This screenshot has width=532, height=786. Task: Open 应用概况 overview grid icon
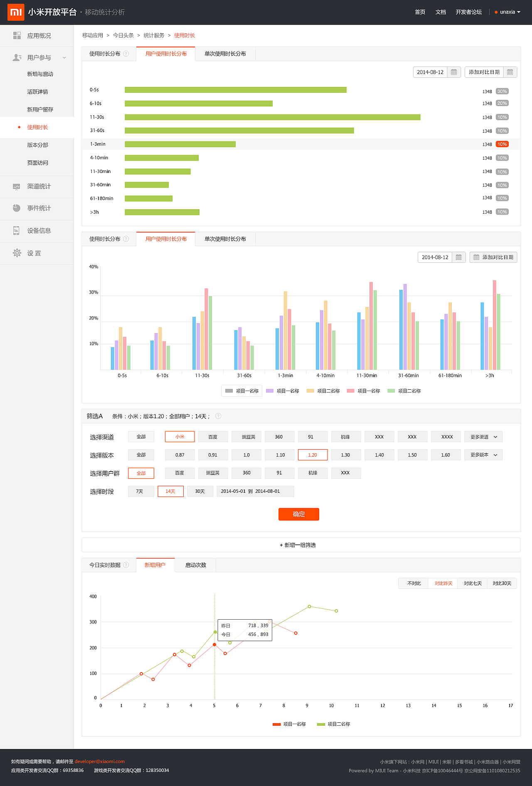pyautogui.click(x=17, y=36)
